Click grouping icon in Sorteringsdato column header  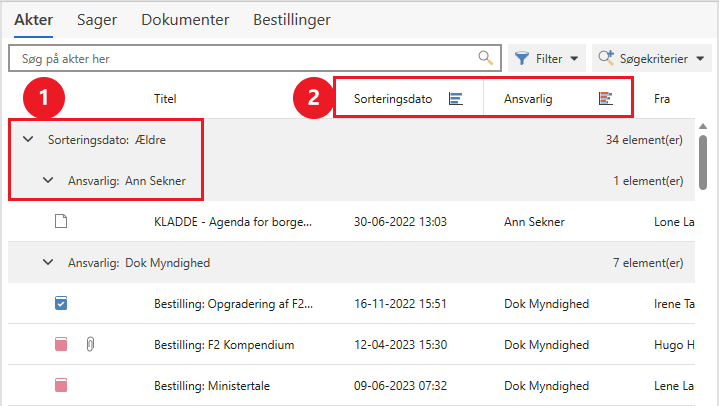click(x=455, y=99)
